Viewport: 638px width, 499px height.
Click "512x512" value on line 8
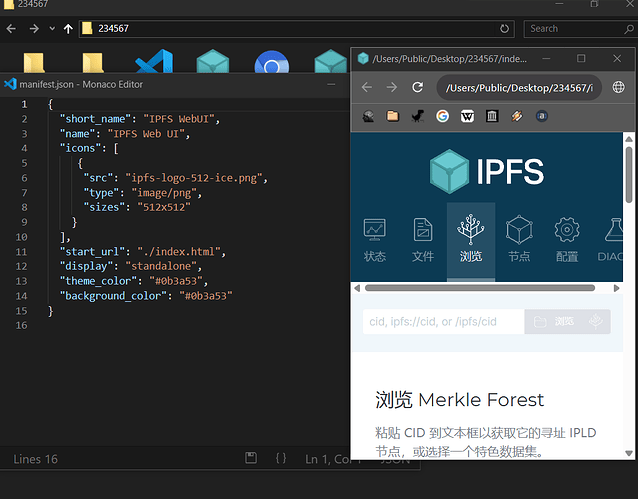pos(164,207)
